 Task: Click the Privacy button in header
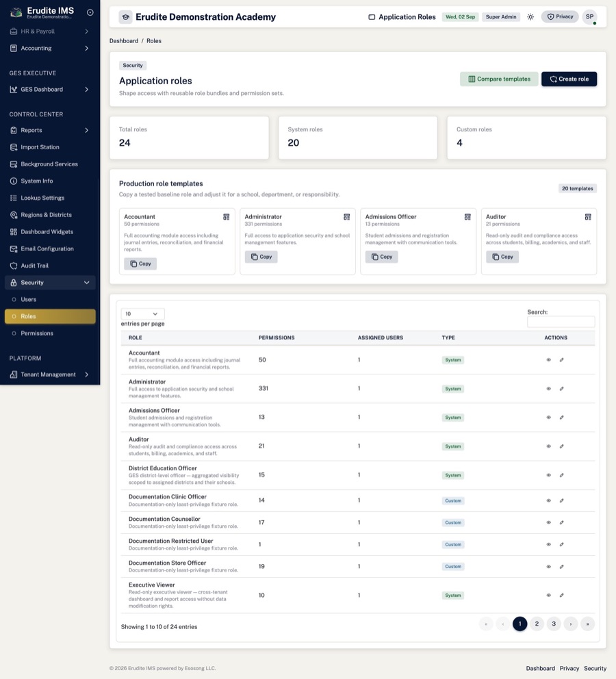coord(560,17)
